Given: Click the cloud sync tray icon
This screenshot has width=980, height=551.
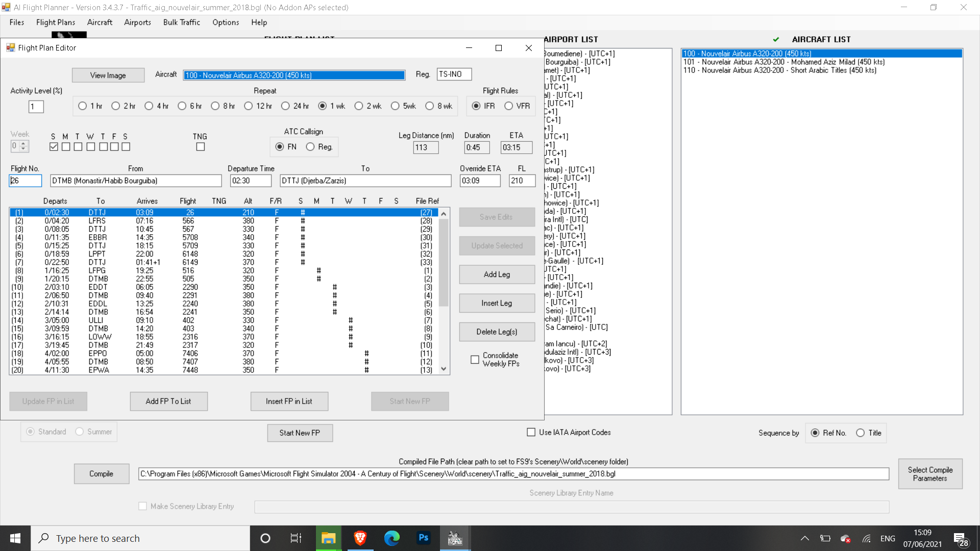Looking at the screenshot, I should [x=845, y=538].
